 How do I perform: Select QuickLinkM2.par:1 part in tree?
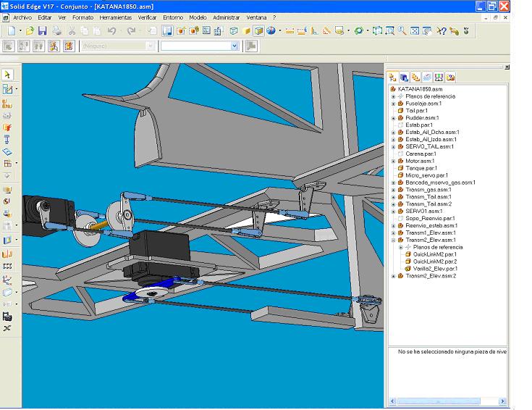coord(434,254)
